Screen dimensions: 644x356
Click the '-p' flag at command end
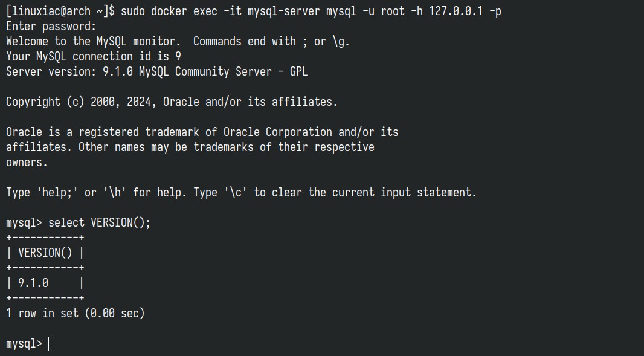pos(495,11)
